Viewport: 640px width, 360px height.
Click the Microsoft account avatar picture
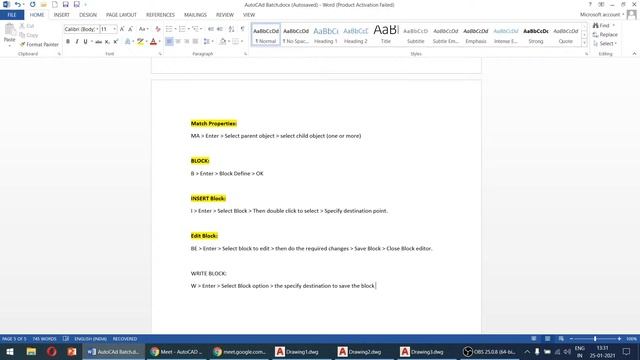click(x=631, y=15)
